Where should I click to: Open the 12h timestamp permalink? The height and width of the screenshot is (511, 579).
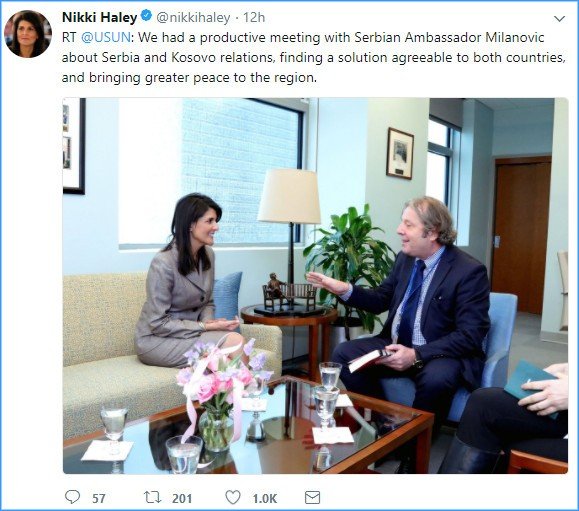(x=254, y=17)
